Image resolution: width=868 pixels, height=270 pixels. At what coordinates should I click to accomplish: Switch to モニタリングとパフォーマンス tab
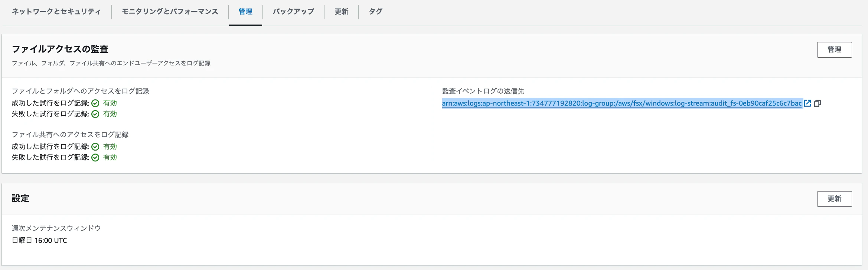point(170,12)
